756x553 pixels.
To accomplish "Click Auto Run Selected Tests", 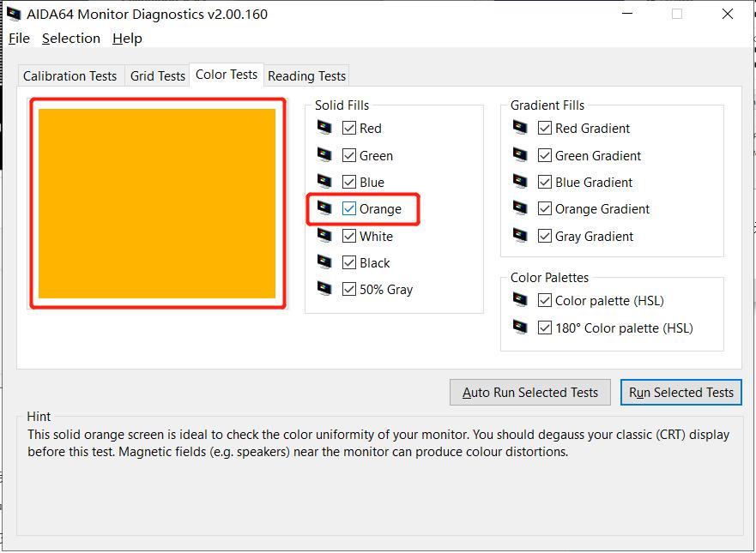I will [529, 392].
